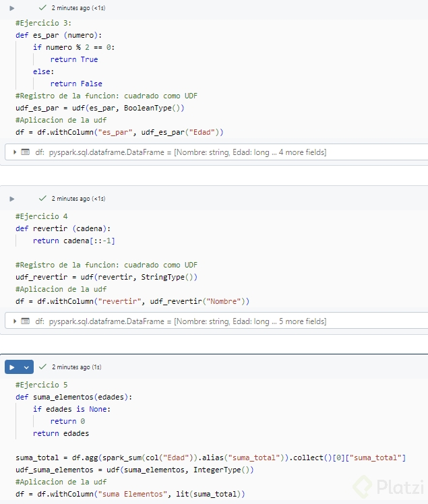The image size is (428, 504).
Task: Click '#Aplicacion de la udf' comment in Ejercicio 3
Action: [x=61, y=120]
